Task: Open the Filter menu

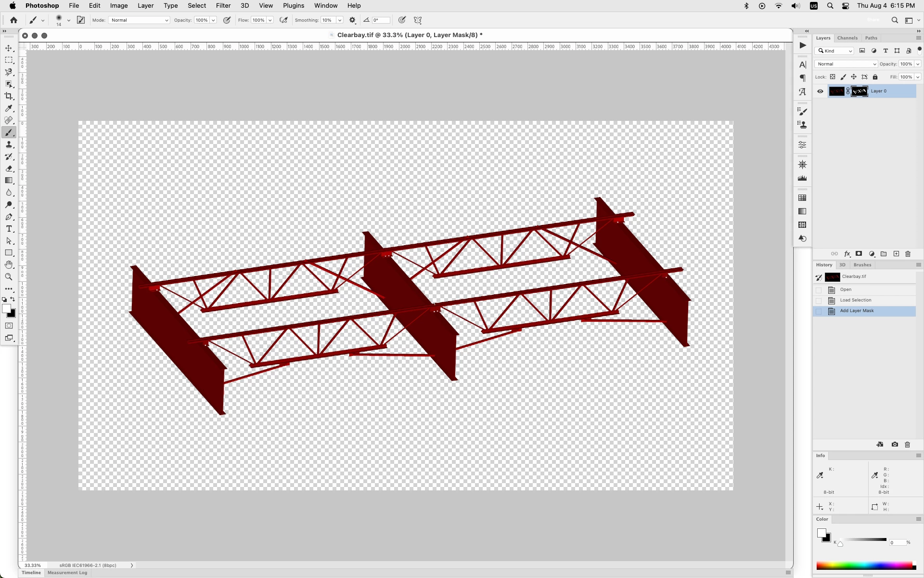Action: [223, 6]
